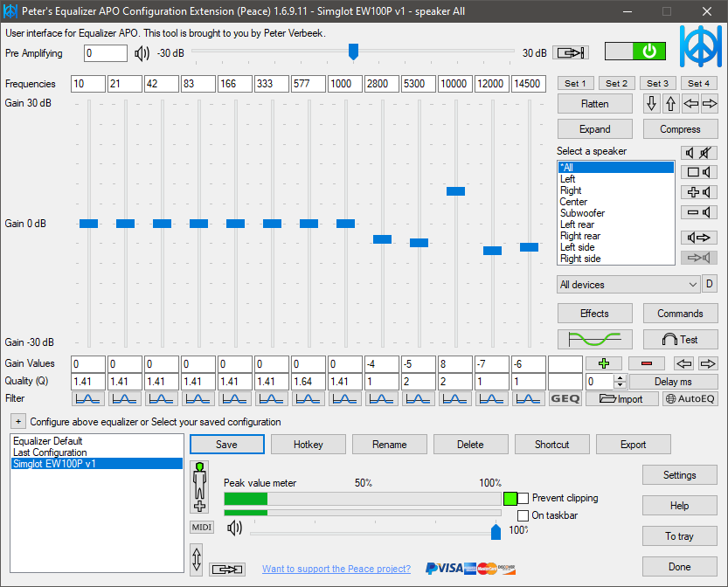Open filter type for the 14500 Hz band
The width and height of the screenshot is (728, 587).
pyautogui.click(x=529, y=398)
